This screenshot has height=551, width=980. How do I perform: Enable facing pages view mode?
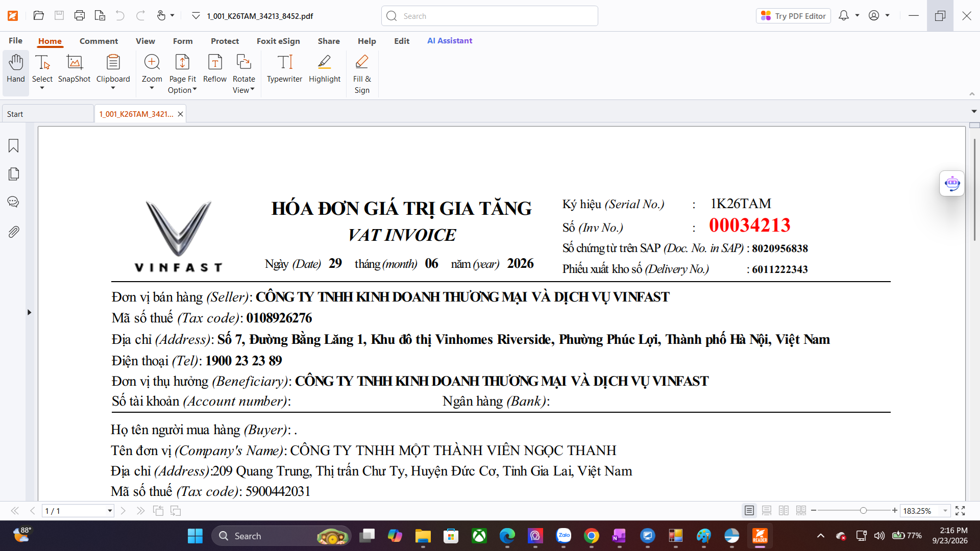click(x=784, y=511)
